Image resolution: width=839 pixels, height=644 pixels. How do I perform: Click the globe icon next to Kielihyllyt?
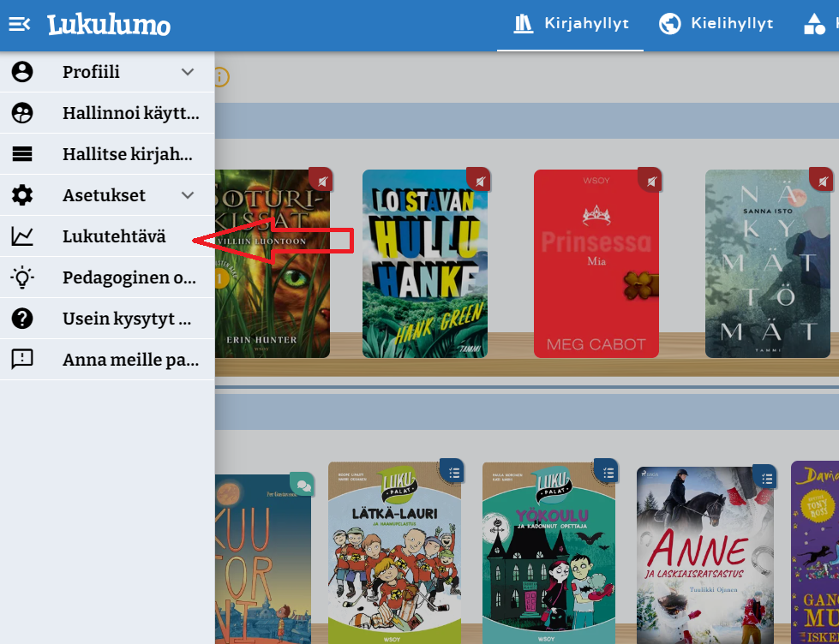coord(669,24)
